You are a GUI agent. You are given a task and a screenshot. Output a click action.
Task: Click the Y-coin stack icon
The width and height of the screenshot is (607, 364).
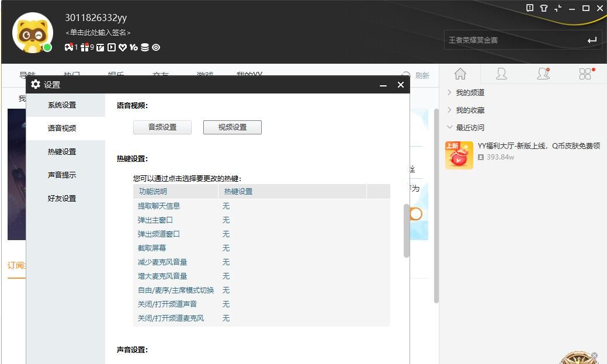point(145,47)
